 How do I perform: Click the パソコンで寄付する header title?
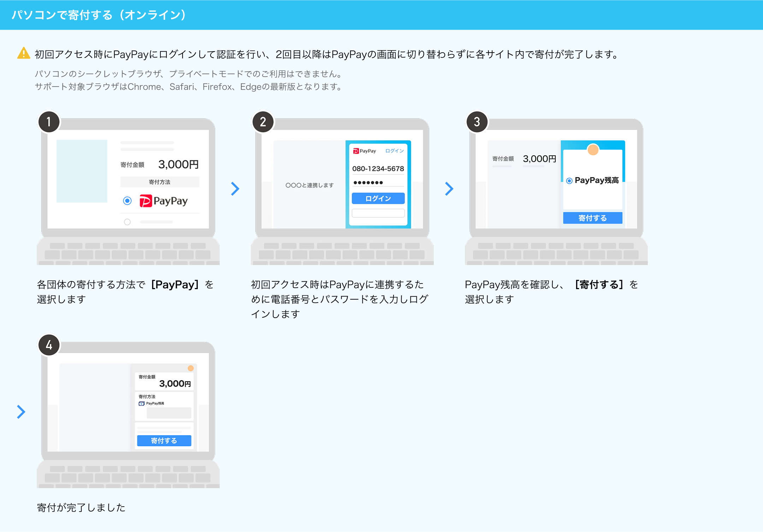[99, 15]
